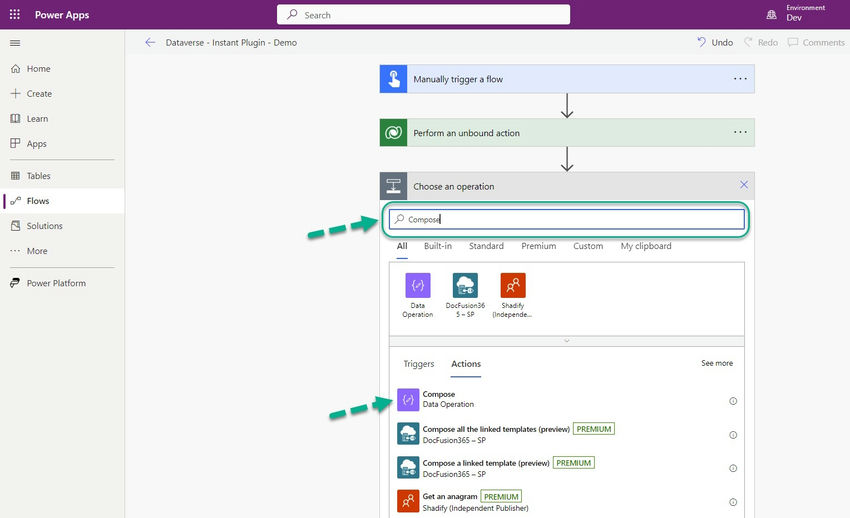The image size is (850, 518).
Task: Switch to the Custom tab
Action: (588, 246)
